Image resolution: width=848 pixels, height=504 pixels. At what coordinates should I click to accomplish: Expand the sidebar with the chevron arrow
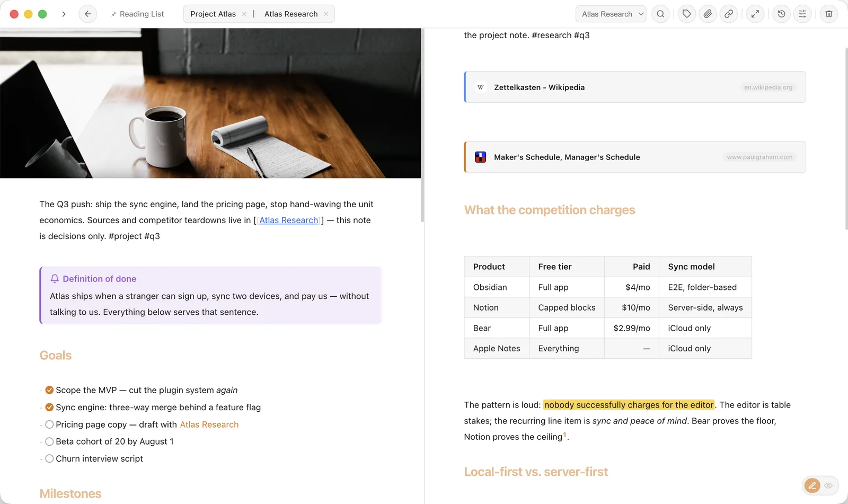64,14
